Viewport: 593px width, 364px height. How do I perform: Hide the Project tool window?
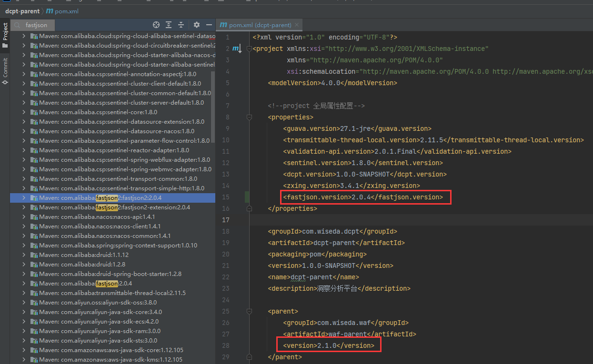209,25
